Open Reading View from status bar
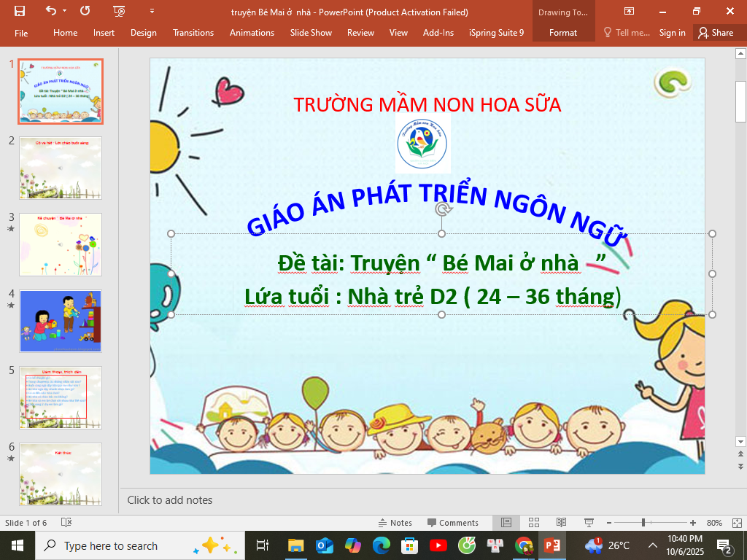The image size is (747, 560). point(561,523)
